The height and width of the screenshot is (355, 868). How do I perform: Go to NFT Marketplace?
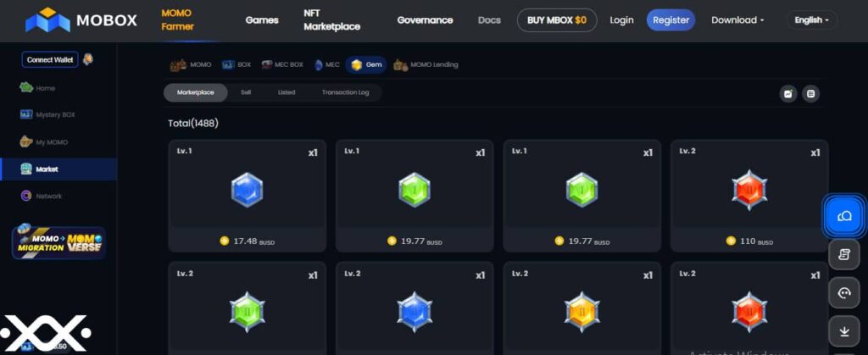tap(332, 19)
